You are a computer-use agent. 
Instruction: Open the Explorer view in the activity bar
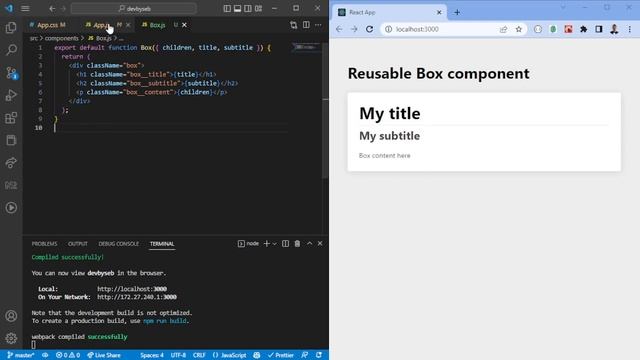(x=11, y=28)
